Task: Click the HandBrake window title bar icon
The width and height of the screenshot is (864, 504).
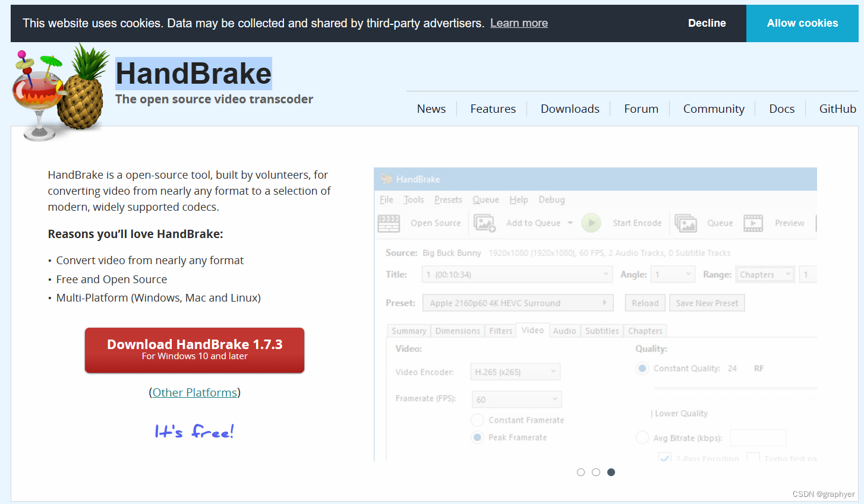Action: pyautogui.click(x=387, y=179)
